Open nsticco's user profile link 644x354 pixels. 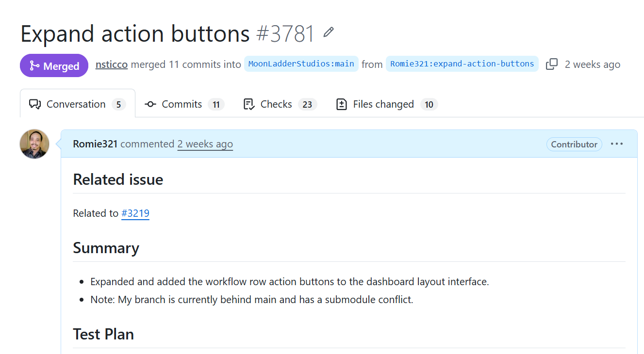(112, 64)
